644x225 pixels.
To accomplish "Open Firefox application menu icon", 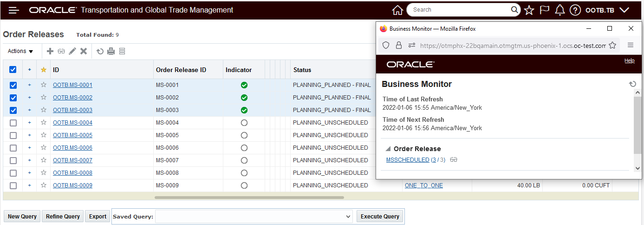I will (x=631, y=45).
